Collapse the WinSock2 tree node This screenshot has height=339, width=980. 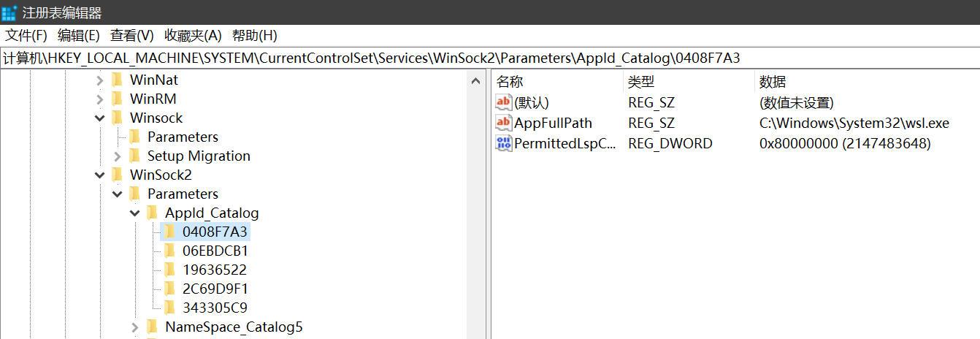[100, 175]
